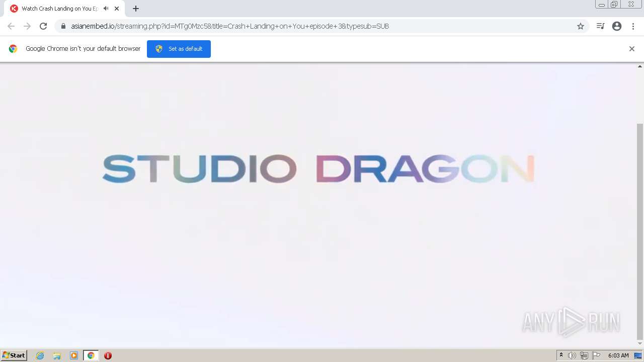Open the red stop-sign taskbar app
The height and width of the screenshot is (362, 644).
click(108, 355)
